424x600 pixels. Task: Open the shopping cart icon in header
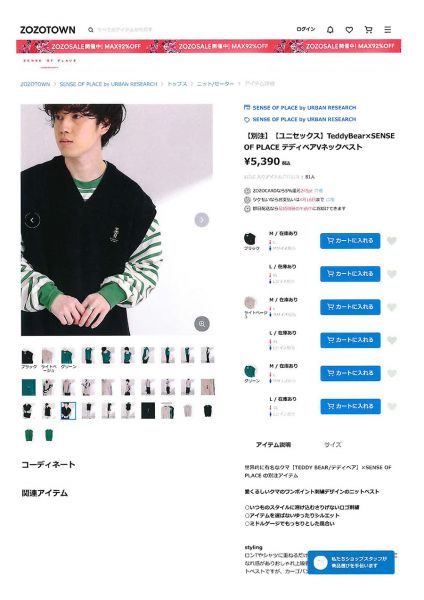(x=368, y=29)
